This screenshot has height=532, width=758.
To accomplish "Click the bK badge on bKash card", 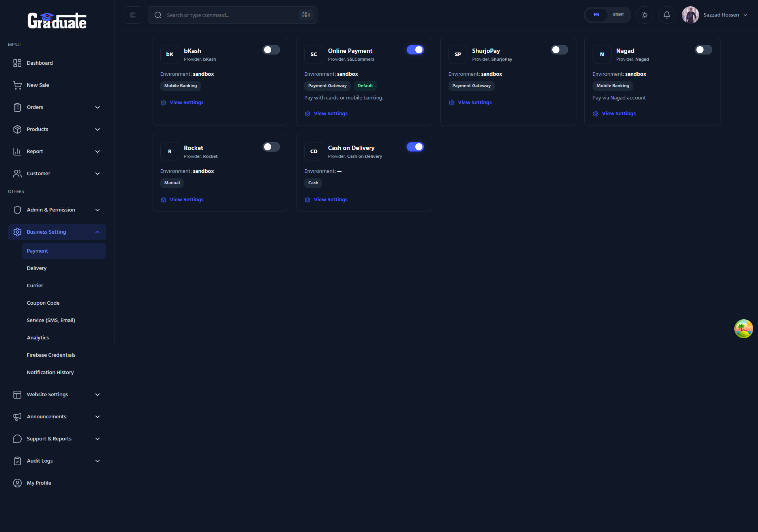I will (x=170, y=54).
